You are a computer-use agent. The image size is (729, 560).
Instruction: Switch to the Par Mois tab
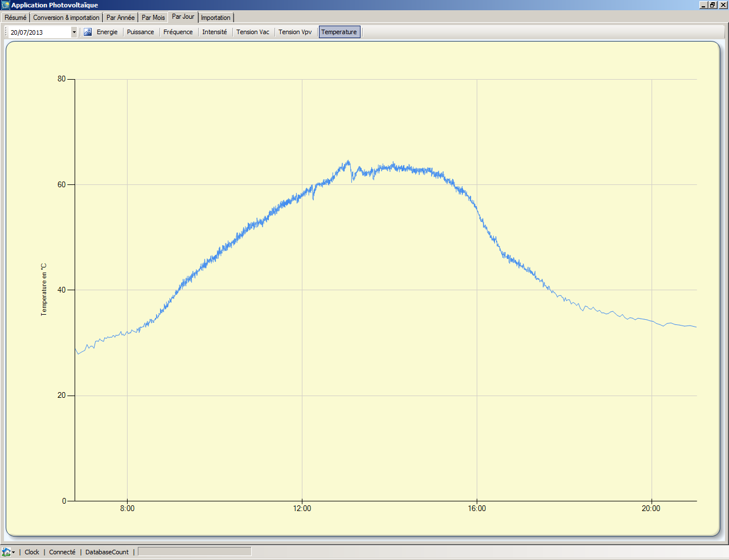[x=153, y=18]
